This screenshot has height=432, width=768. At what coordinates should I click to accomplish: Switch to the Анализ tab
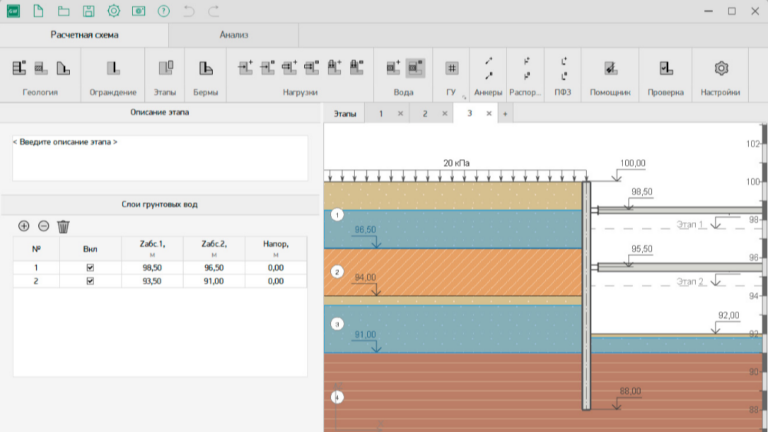234,35
